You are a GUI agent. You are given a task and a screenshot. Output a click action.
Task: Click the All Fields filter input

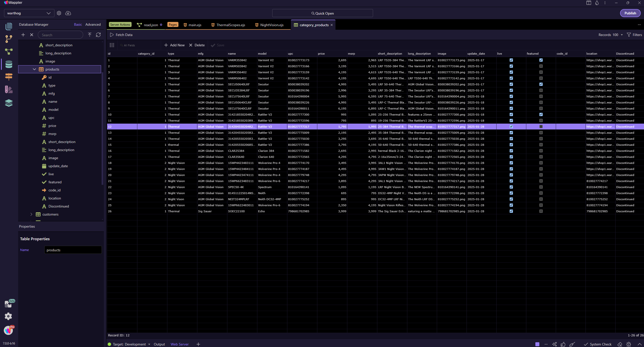[140, 45]
